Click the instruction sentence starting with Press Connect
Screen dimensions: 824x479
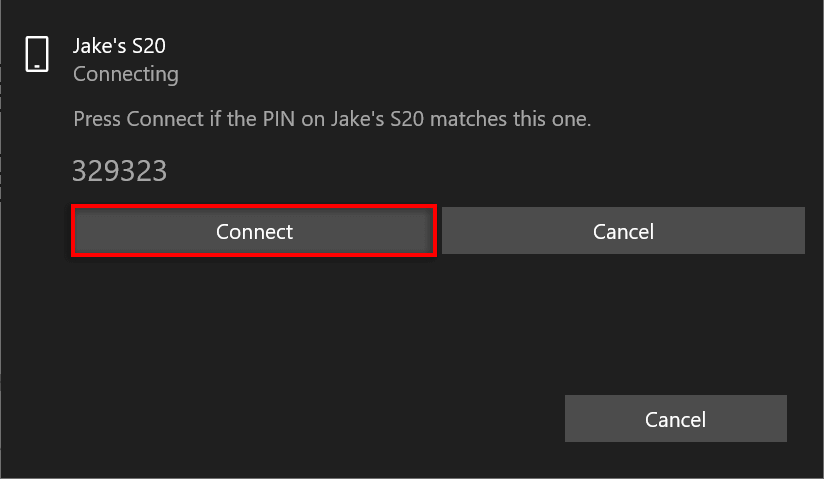click(x=332, y=119)
